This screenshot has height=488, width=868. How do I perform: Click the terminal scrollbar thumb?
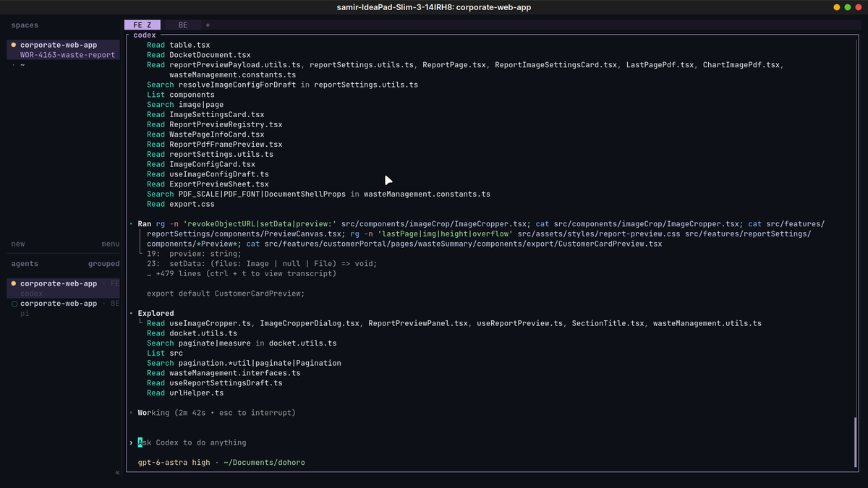pos(854,442)
